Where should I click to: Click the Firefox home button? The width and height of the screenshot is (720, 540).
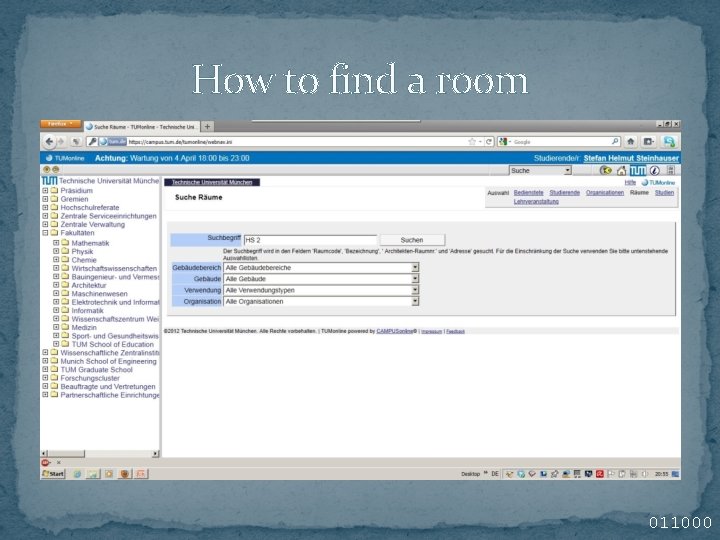coord(631,141)
